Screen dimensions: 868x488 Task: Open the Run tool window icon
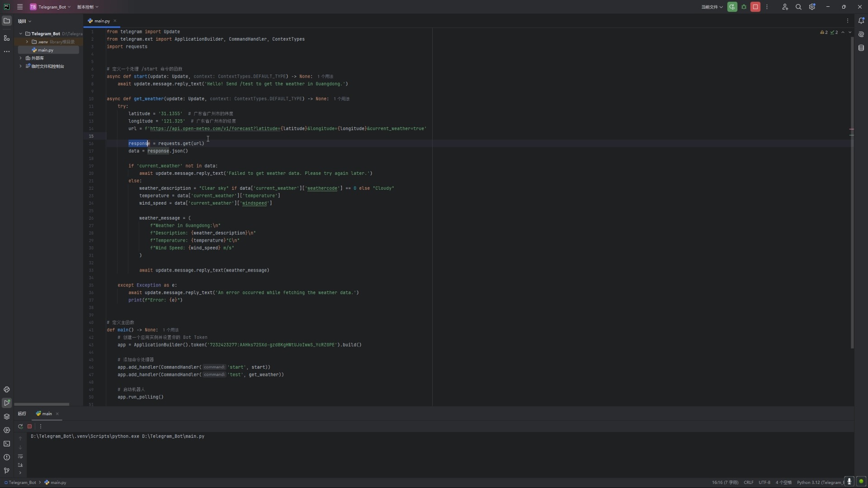[x=7, y=403]
